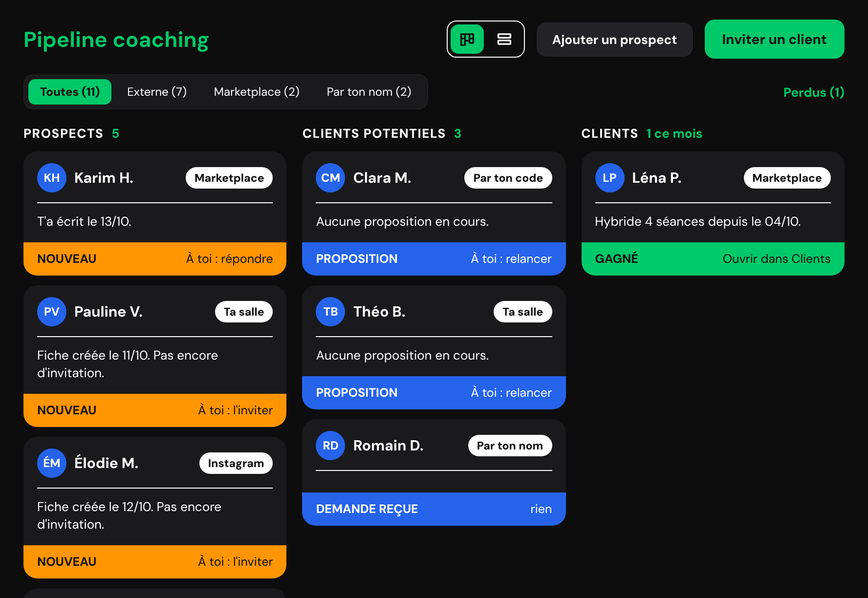The width and height of the screenshot is (868, 598).
Task: Select the Toutes (11) filter tab
Action: (70, 92)
